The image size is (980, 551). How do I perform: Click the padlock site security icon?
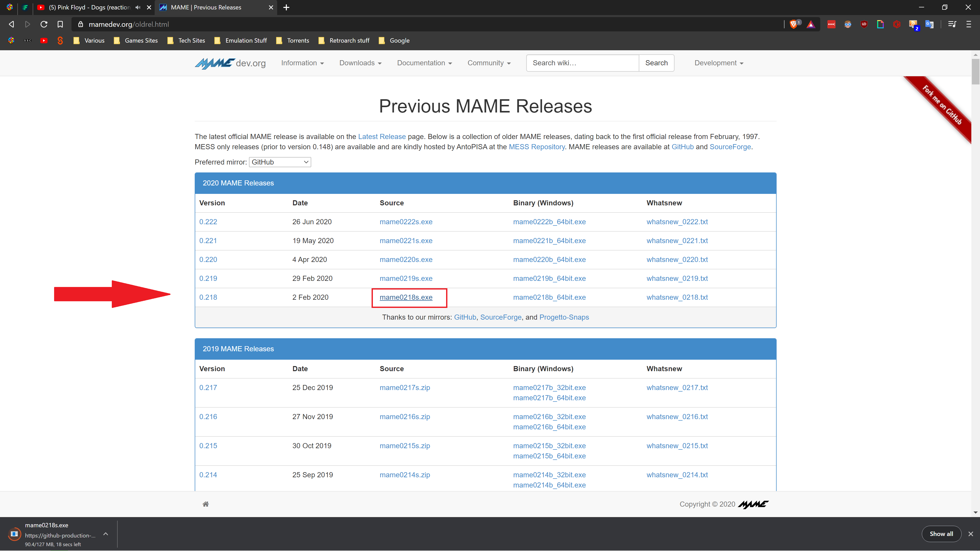pyautogui.click(x=80, y=24)
